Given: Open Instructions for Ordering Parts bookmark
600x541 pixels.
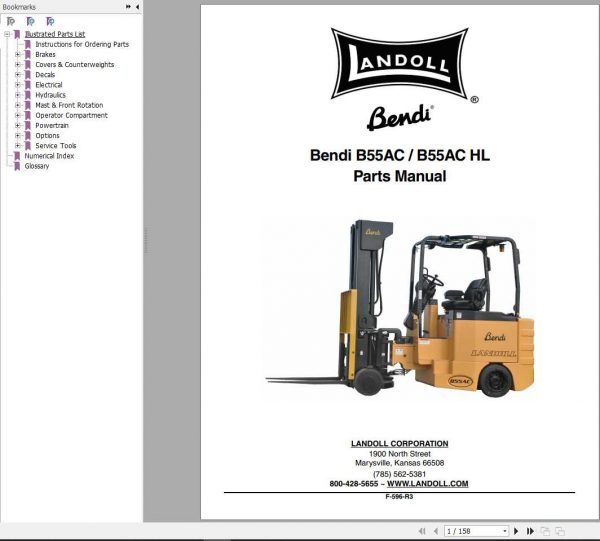Looking at the screenshot, I should click(x=82, y=44).
